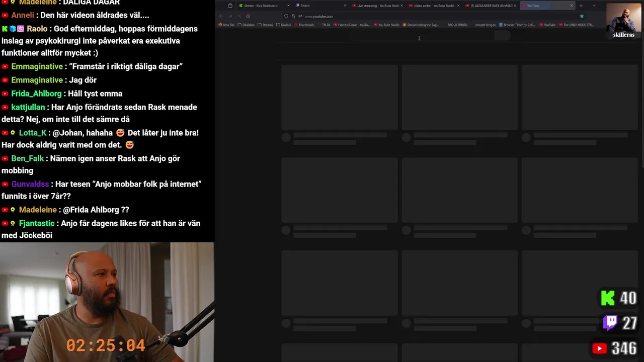The height and width of the screenshot is (362, 644).
Task: Toggle the bookmark star for this page
Action: tap(582, 16)
